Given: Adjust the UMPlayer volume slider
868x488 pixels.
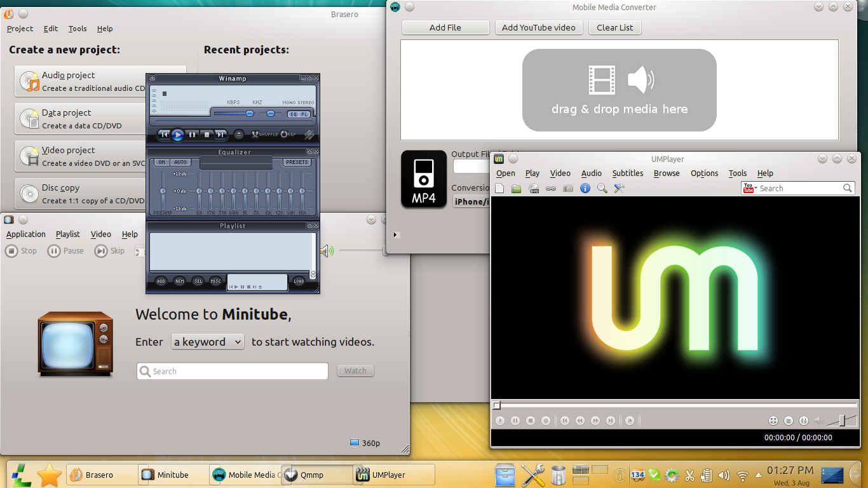Looking at the screenshot, I should 842,420.
